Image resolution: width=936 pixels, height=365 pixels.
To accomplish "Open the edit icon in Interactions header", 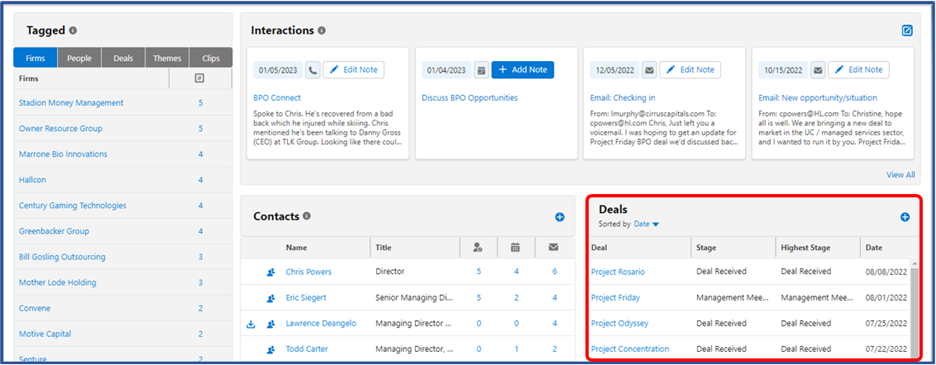I will (907, 30).
